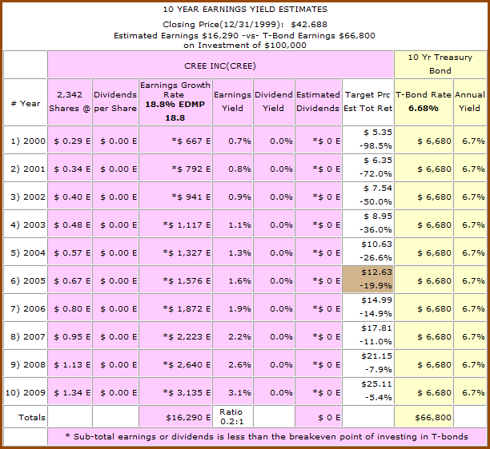Click the '*$ 1,576 E' earnings cell
Image resolution: width=490 pixels, height=449 pixels.
[x=175, y=280]
